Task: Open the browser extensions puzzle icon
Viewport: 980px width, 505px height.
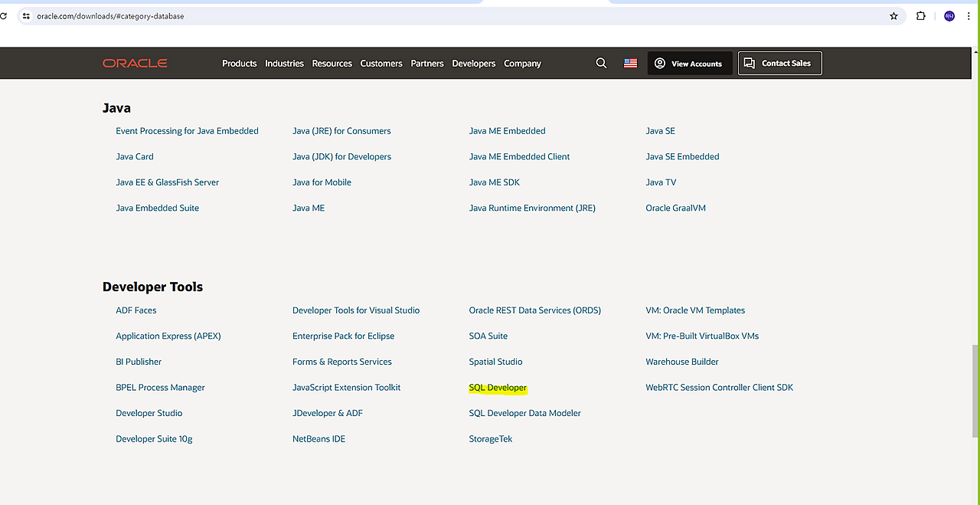Action: point(921,16)
